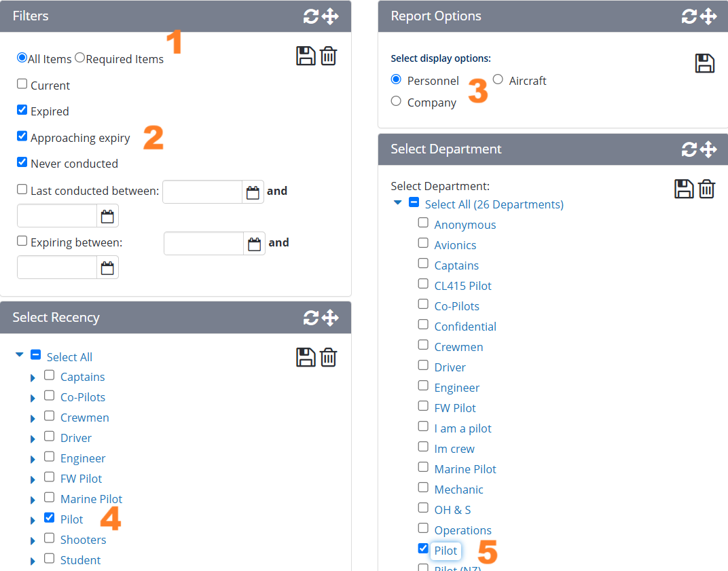Image resolution: width=728 pixels, height=571 pixels.
Task: Save Select Recency selection via disk icon
Action: click(x=306, y=357)
